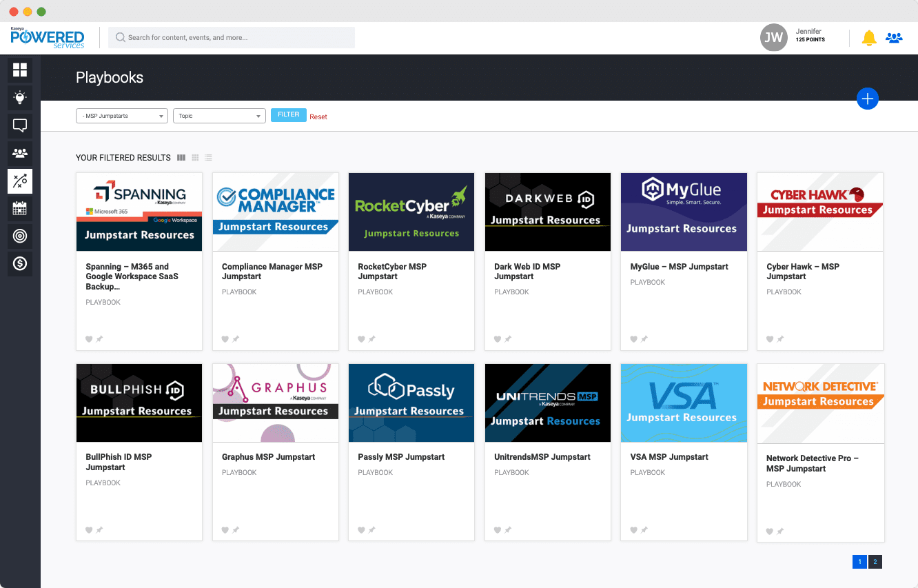Go to results page 1
The width and height of the screenshot is (918, 588).
tap(859, 562)
